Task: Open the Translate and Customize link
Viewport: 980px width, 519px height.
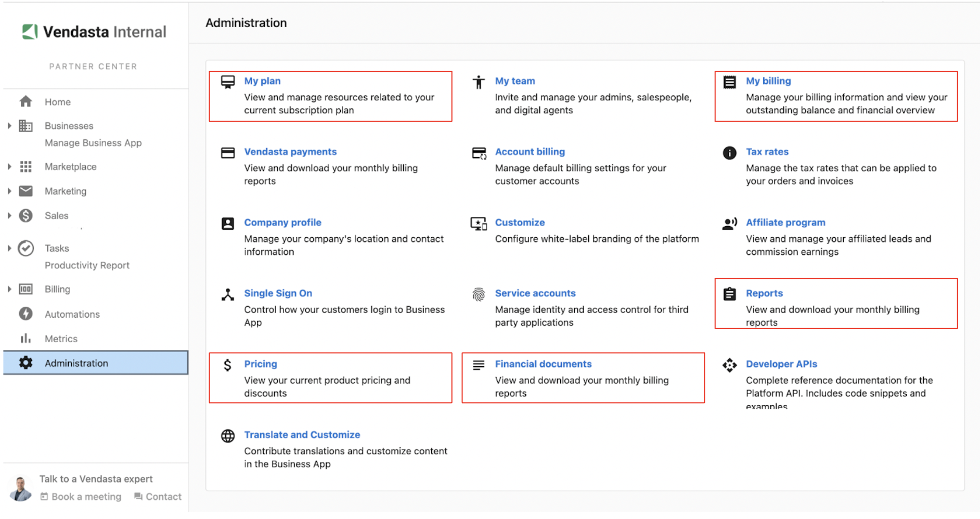Action: [x=302, y=435]
